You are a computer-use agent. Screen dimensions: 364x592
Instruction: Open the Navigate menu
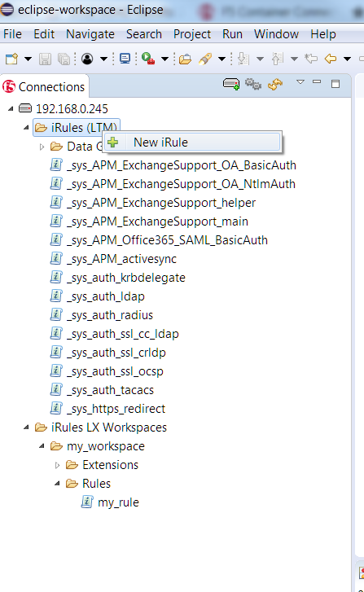[90, 34]
